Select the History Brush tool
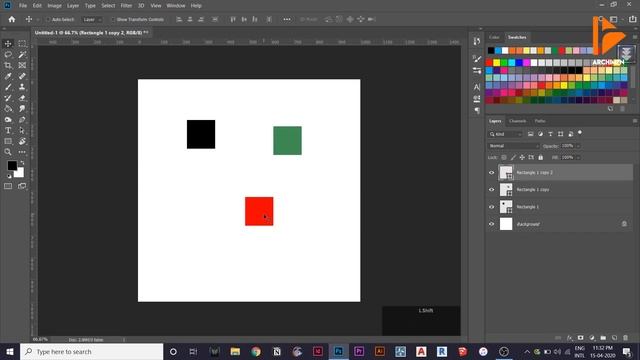640x360 pixels. 8,98
